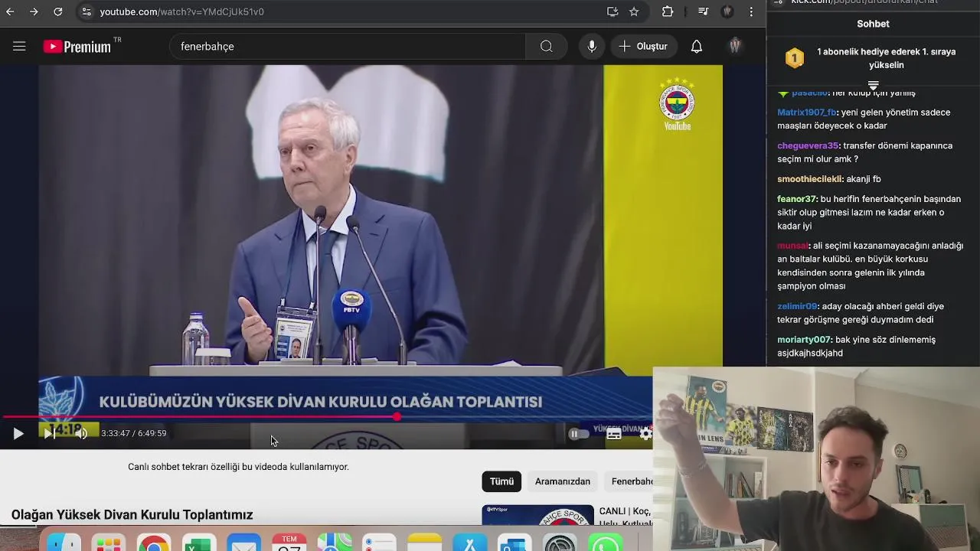Open the Oluştur create button
This screenshot has width=980, height=551.
644,47
